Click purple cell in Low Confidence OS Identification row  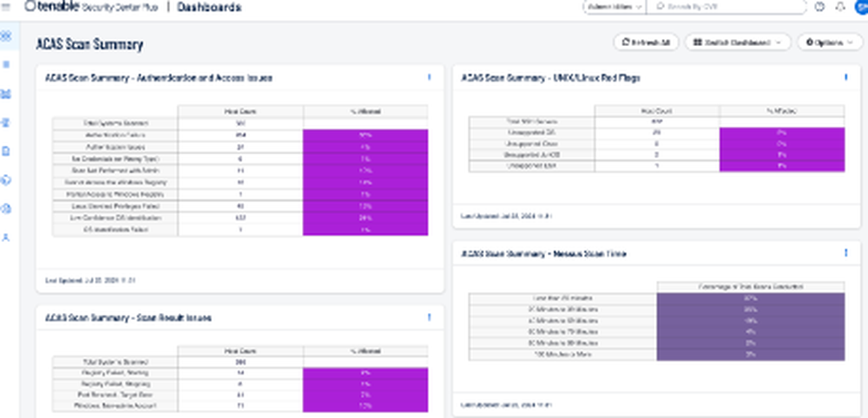pyautogui.click(x=365, y=218)
